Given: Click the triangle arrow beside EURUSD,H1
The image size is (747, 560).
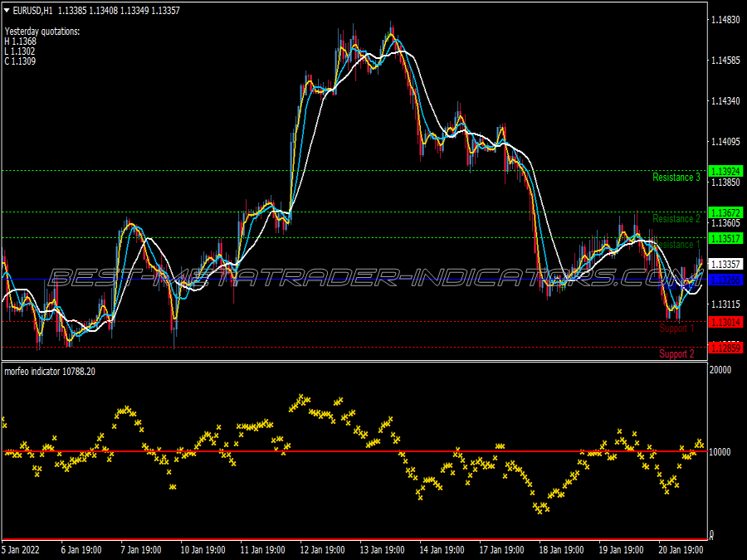Looking at the screenshot, I should [7, 10].
